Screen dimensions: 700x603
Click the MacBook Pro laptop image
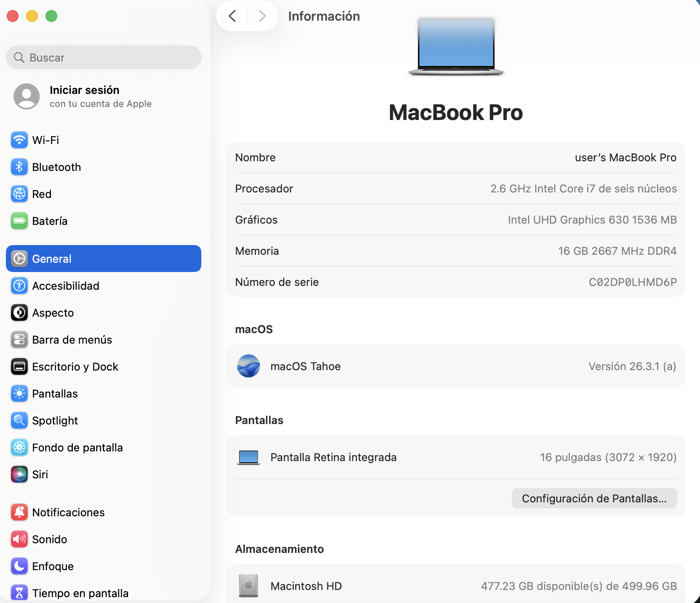456,46
